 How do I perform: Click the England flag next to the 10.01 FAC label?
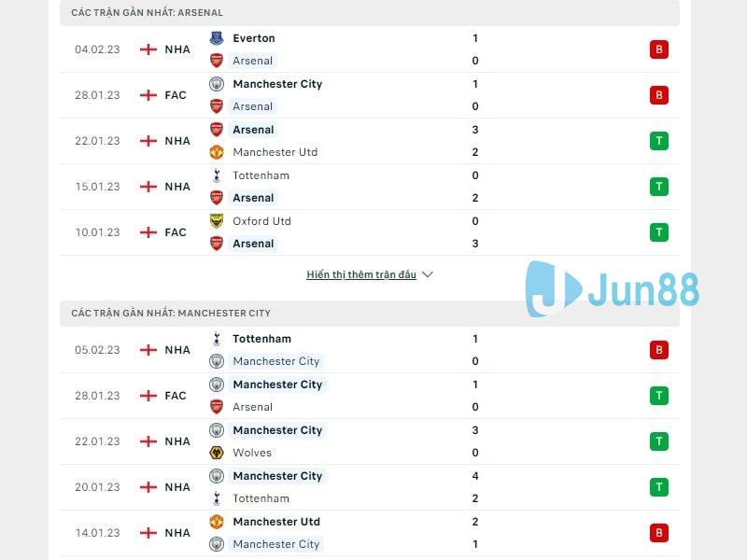147,232
